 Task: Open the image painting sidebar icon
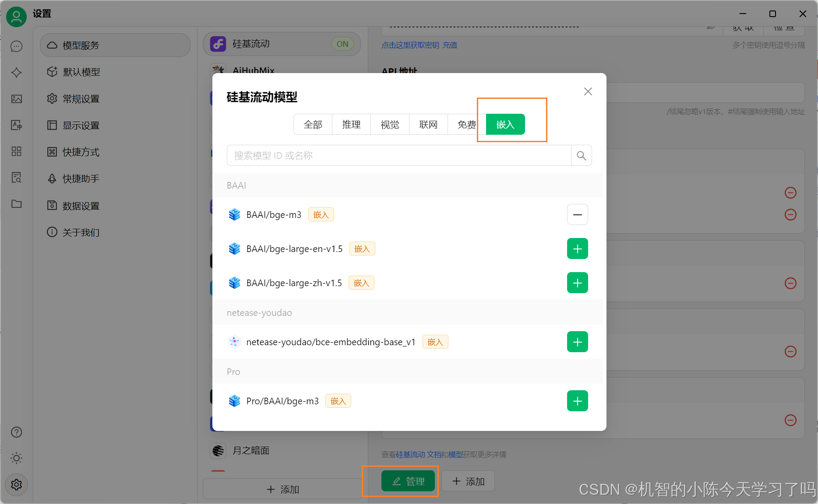(17, 99)
